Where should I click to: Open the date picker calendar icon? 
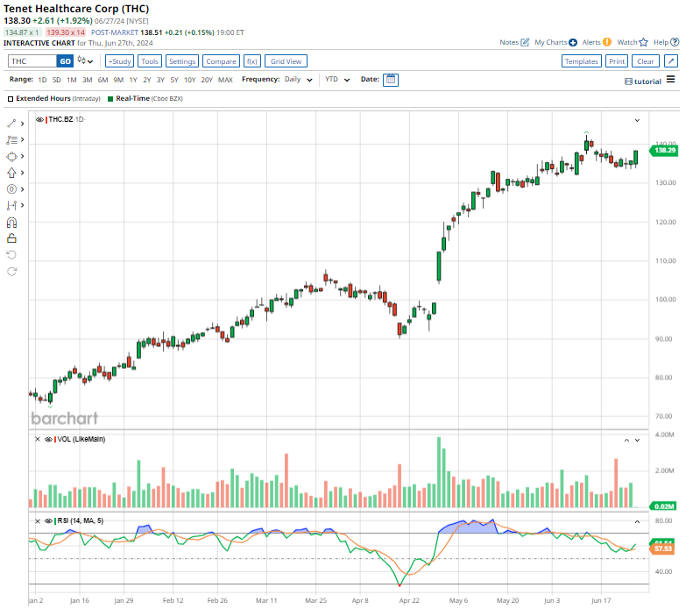pos(391,80)
